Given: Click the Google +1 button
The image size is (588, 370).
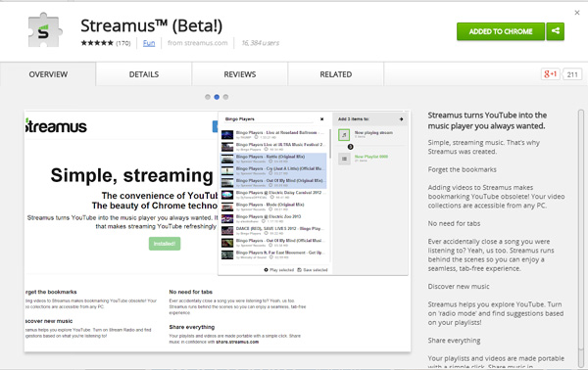Looking at the screenshot, I should tap(550, 74).
